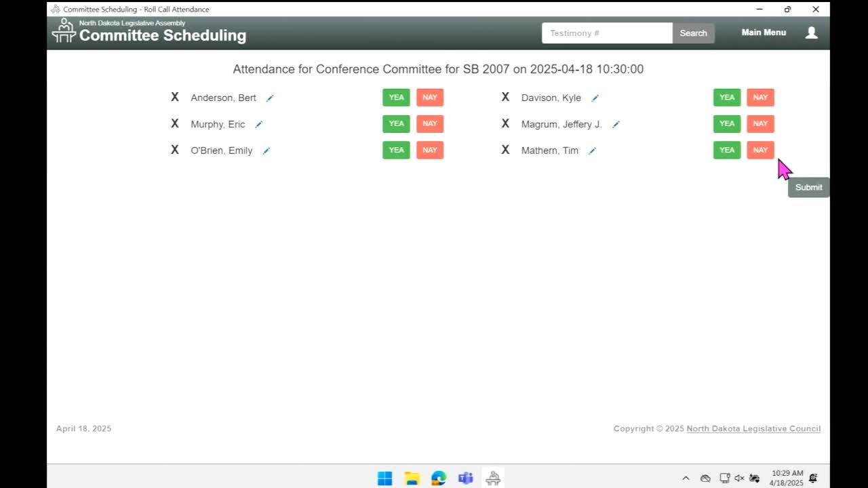Toggle the X attendance mark for Davison, Kyle

[505, 98]
